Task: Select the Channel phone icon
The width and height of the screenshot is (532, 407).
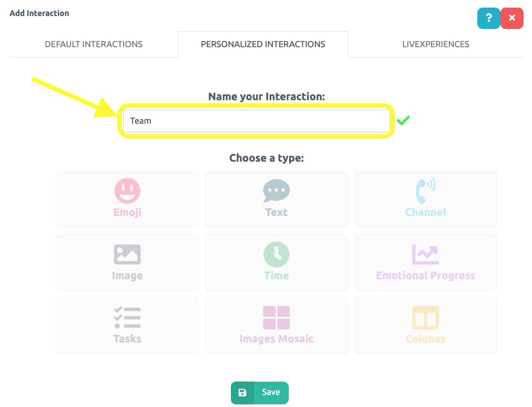Action: click(425, 190)
